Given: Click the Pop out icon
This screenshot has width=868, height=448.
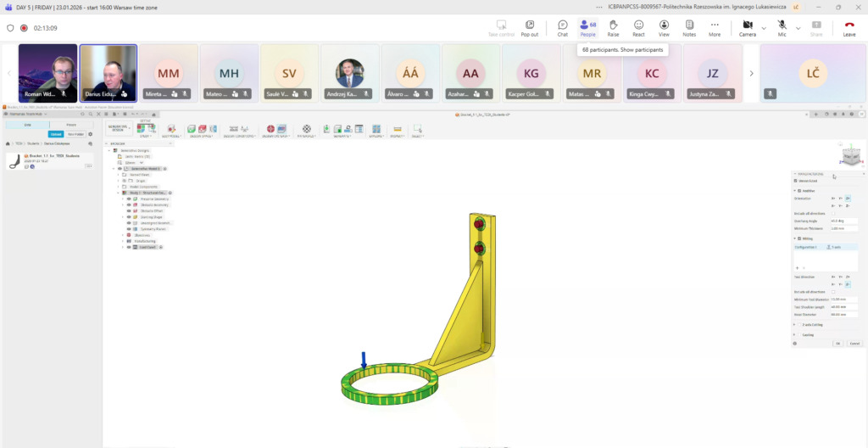Looking at the screenshot, I should 529,27.
